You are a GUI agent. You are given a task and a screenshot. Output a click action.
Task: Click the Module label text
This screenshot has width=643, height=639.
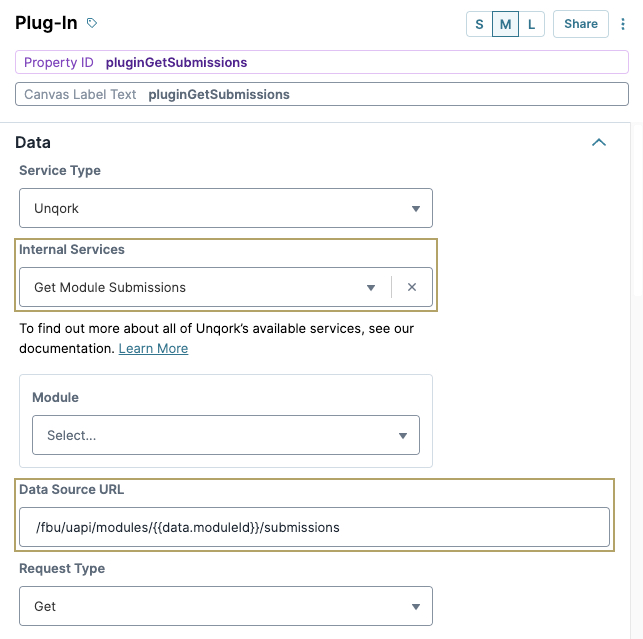point(55,397)
